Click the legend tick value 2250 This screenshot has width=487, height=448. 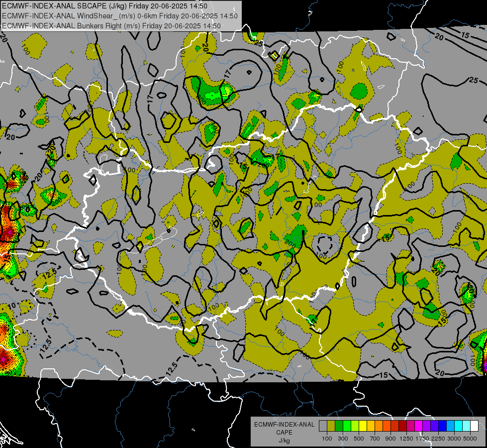pos(438,439)
